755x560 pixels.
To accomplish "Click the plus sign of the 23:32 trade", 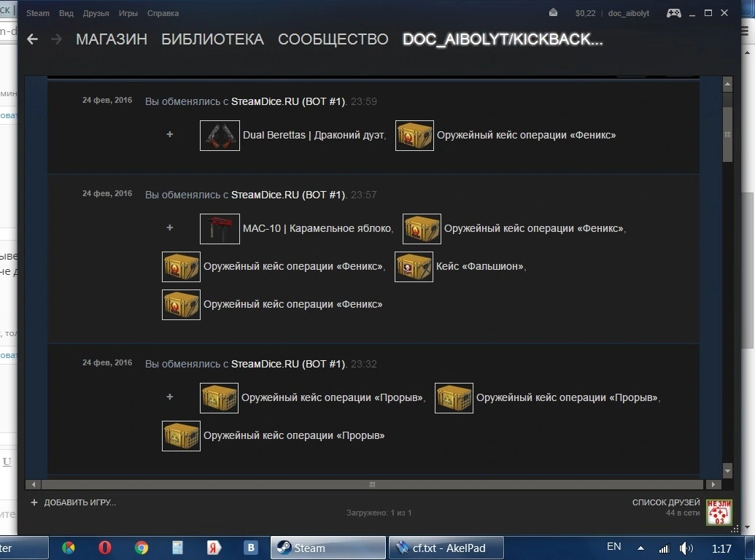I will [x=169, y=397].
